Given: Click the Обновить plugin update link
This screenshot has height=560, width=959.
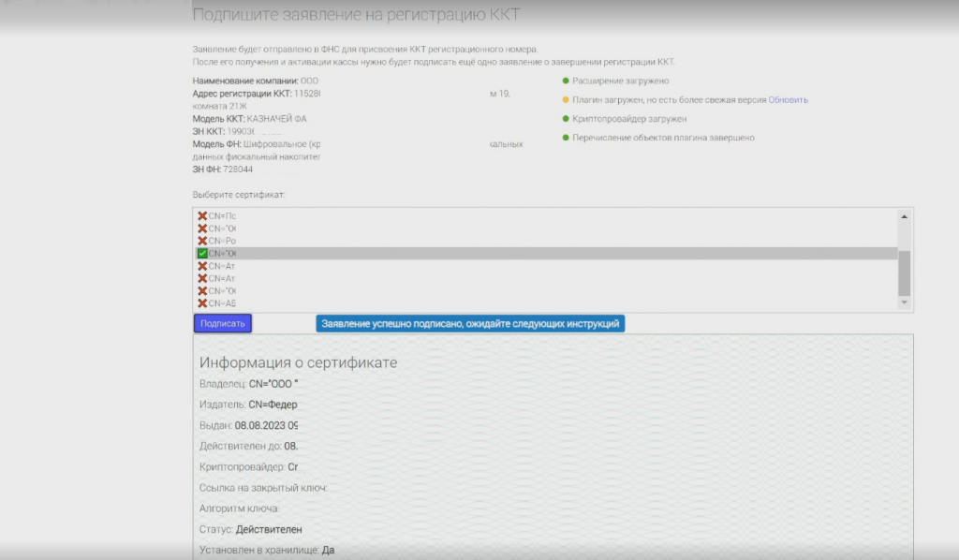Looking at the screenshot, I should pos(788,99).
